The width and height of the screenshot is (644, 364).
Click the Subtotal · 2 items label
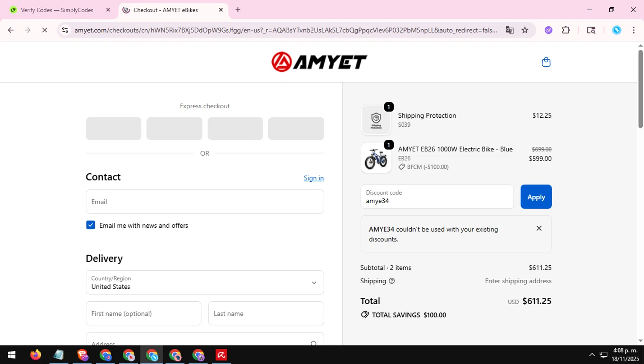(386, 267)
